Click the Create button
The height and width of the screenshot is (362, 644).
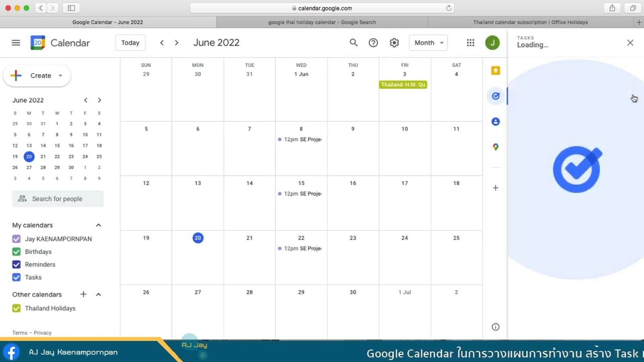pyautogui.click(x=37, y=76)
